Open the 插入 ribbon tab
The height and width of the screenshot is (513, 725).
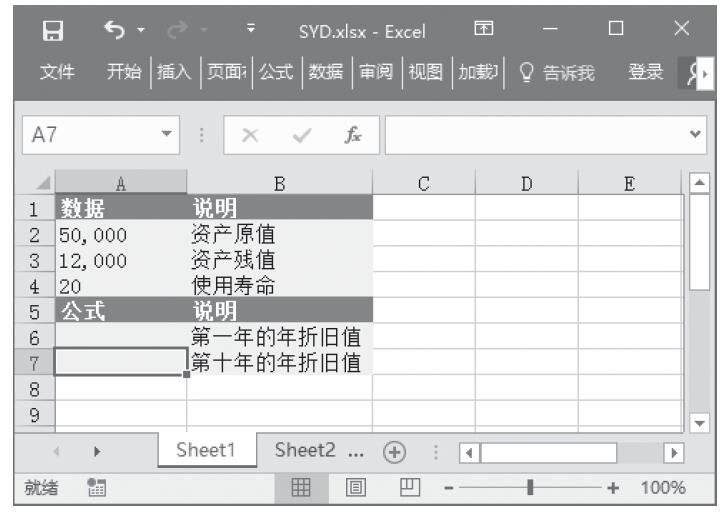173,72
